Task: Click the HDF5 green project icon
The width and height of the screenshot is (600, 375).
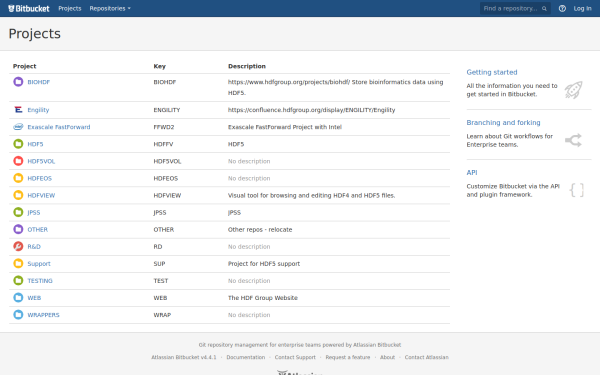Action: (x=18, y=144)
